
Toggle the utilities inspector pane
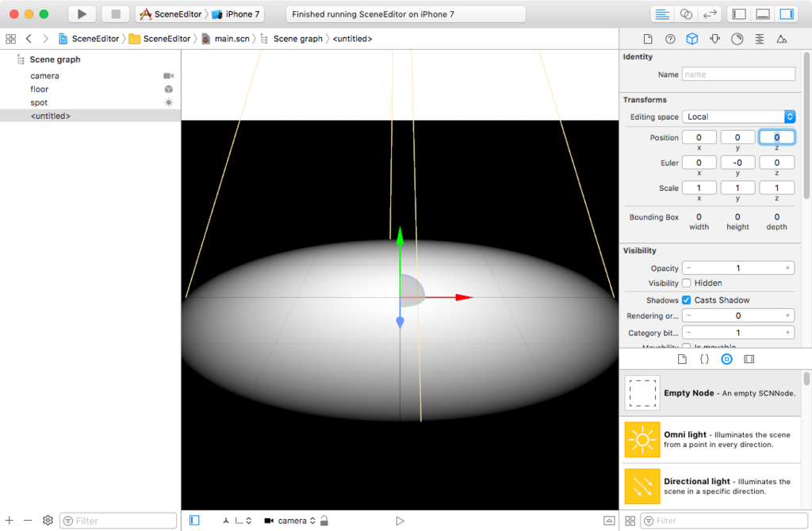coord(787,14)
